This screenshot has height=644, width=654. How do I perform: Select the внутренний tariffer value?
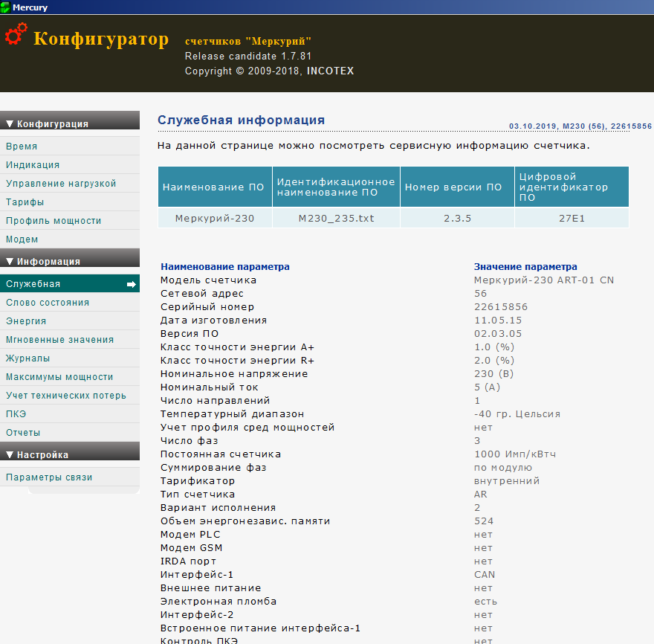[x=507, y=481]
